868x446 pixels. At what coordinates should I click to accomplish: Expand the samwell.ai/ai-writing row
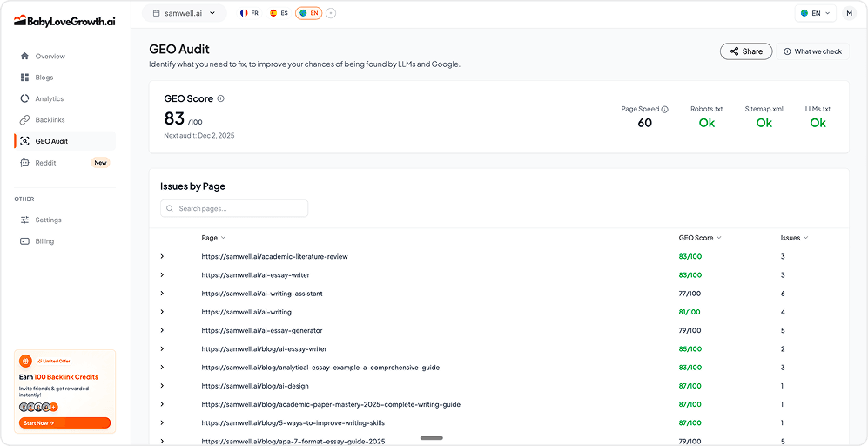[x=162, y=312]
